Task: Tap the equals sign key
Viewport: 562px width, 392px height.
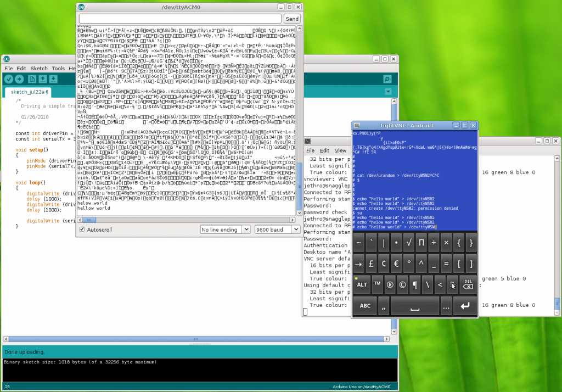Action: 446,264
